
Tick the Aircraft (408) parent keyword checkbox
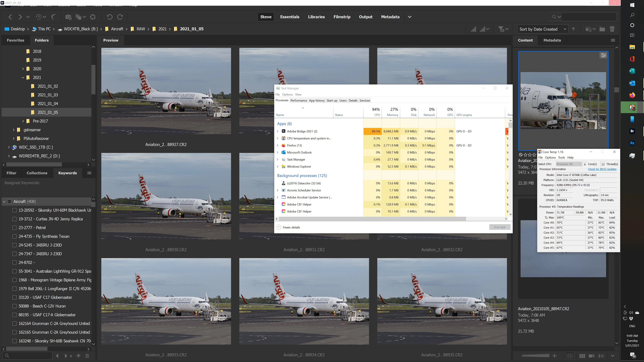pos(10,201)
